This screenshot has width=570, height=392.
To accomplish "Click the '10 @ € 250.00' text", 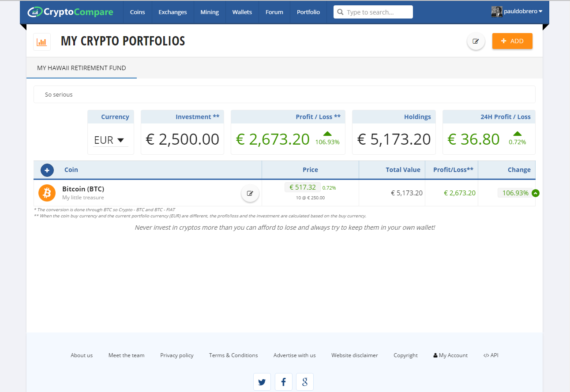I will [x=310, y=198].
